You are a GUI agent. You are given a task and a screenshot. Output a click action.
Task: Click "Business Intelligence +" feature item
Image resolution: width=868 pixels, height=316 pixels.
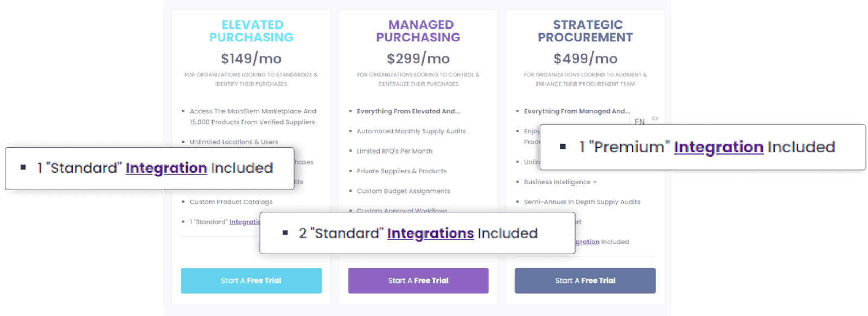[560, 182]
